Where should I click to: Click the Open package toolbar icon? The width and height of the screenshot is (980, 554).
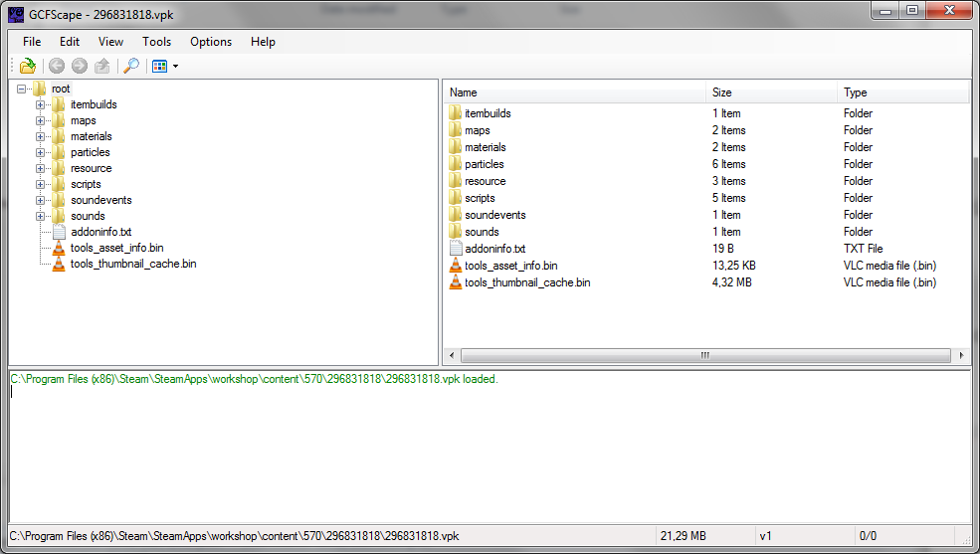pos(28,67)
